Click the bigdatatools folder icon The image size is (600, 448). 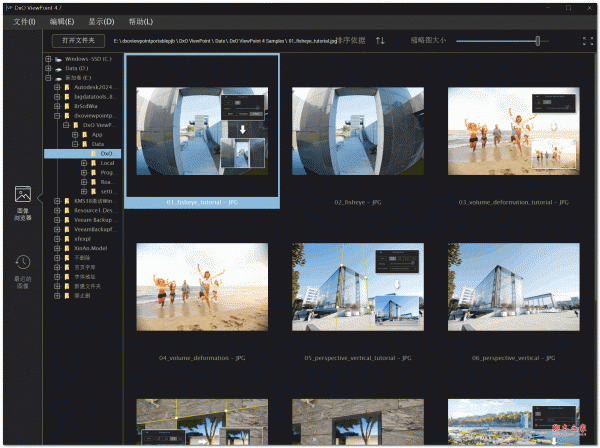(67, 97)
